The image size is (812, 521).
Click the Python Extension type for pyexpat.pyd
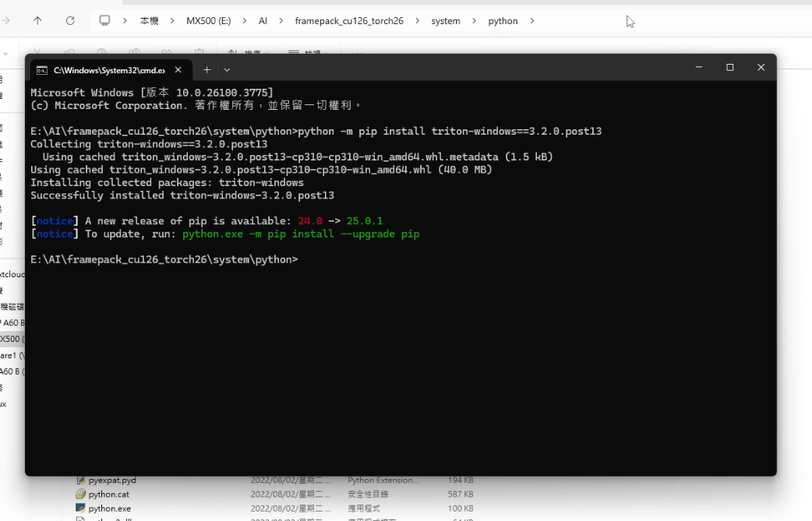(383, 481)
